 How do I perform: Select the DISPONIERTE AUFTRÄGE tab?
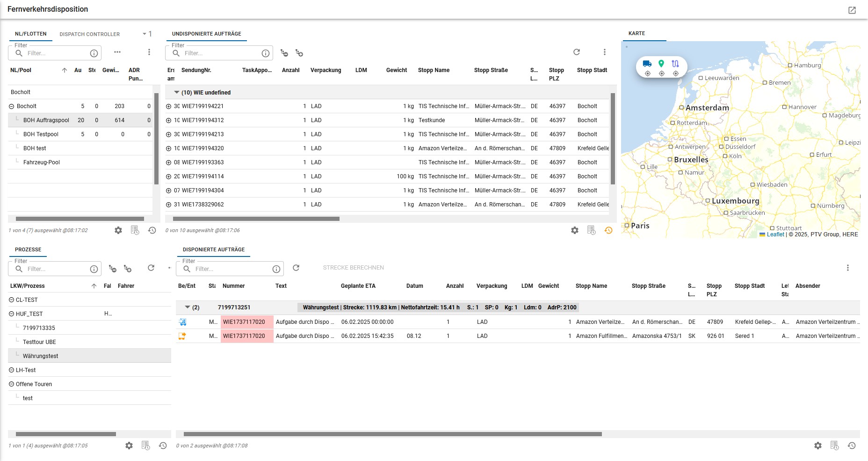click(214, 249)
